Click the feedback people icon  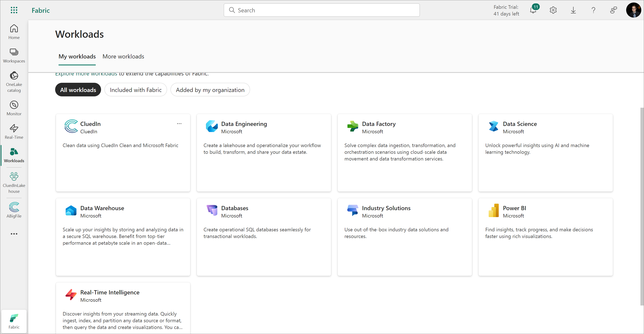pos(613,10)
